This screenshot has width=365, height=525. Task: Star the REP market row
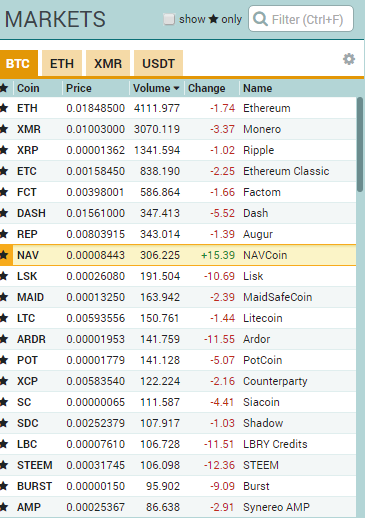[x=4, y=234]
